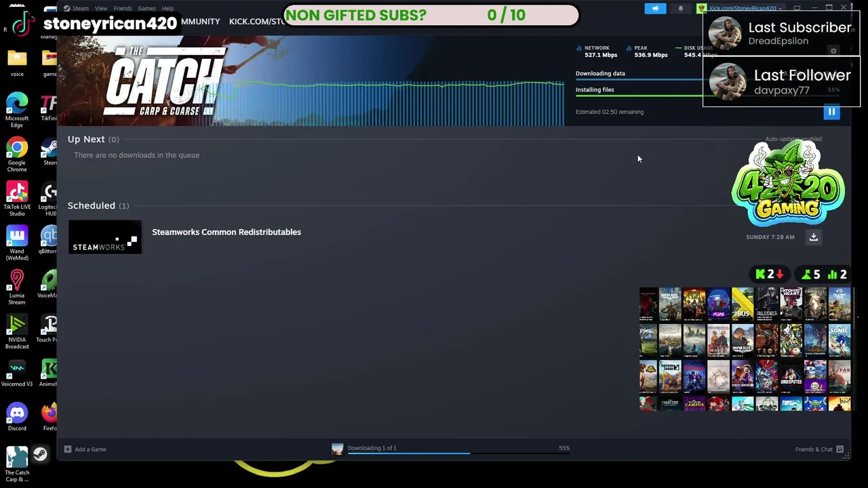The height and width of the screenshot is (488, 868).
Task: Open the Friends menu
Action: click(123, 8)
